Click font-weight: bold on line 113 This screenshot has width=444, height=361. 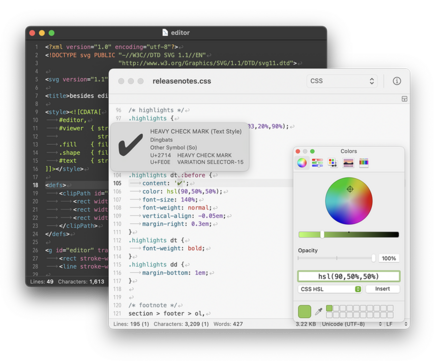(173, 248)
